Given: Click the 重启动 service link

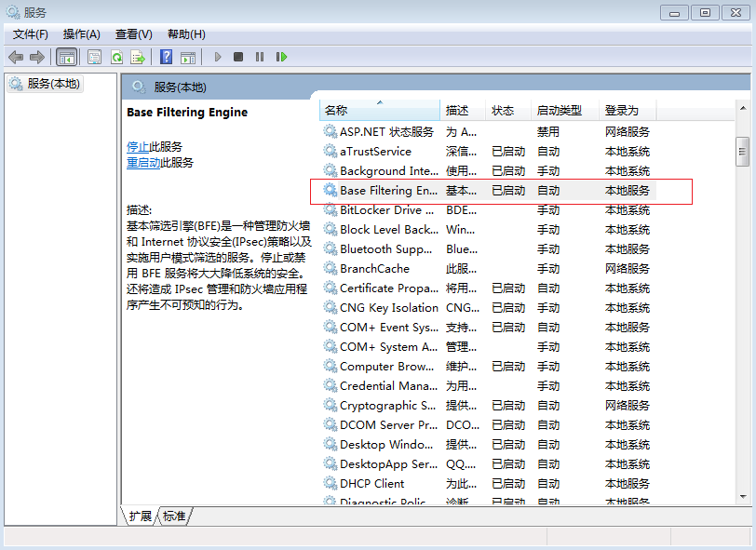Looking at the screenshot, I should tap(143, 162).
